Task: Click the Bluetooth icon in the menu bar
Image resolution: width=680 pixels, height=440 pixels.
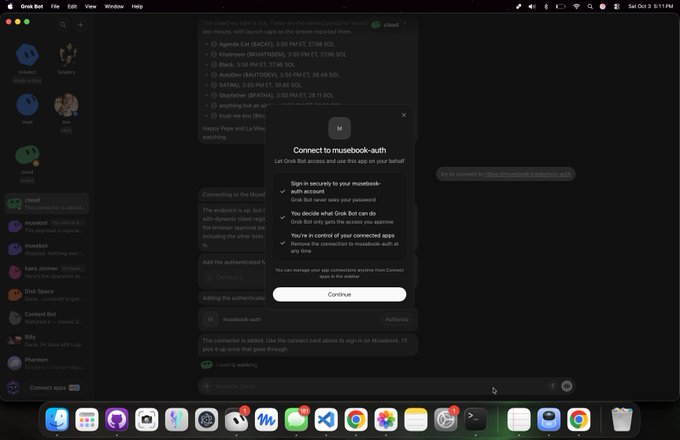Action: pos(546,7)
